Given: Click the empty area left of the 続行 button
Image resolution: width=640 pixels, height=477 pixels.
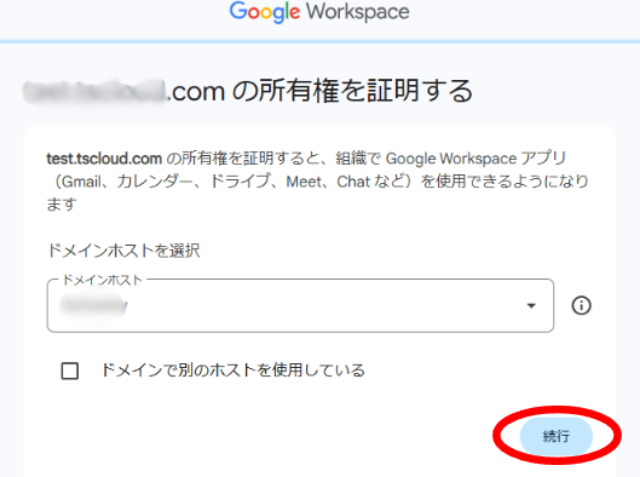Looking at the screenshot, I should (x=300, y=437).
